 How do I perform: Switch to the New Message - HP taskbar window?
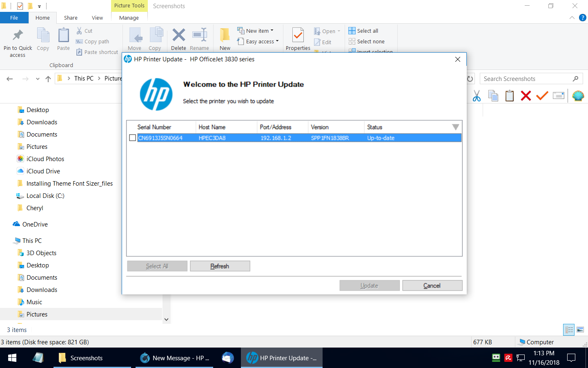pyautogui.click(x=174, y=358)
